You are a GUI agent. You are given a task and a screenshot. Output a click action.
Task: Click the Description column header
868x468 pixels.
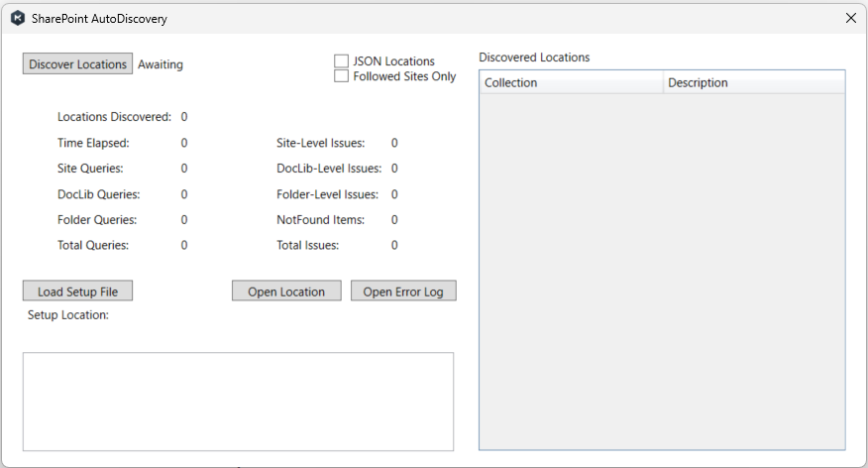point(753,82)
